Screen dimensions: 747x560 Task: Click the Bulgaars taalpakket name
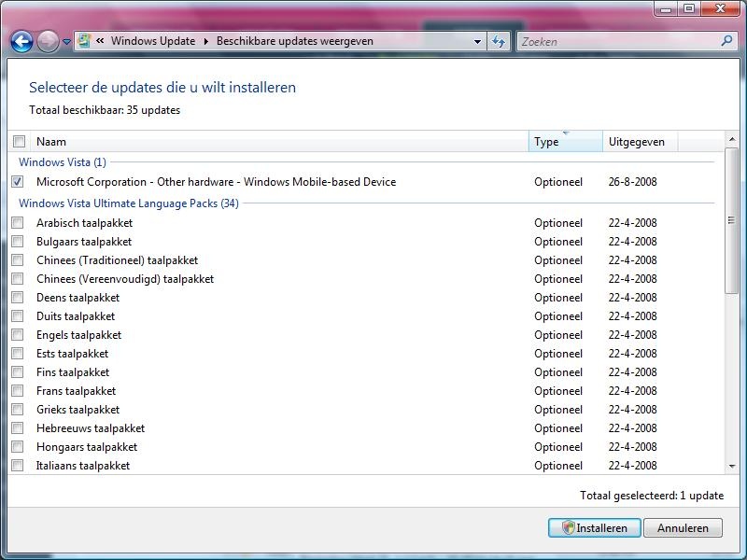(x=84, y=242)
